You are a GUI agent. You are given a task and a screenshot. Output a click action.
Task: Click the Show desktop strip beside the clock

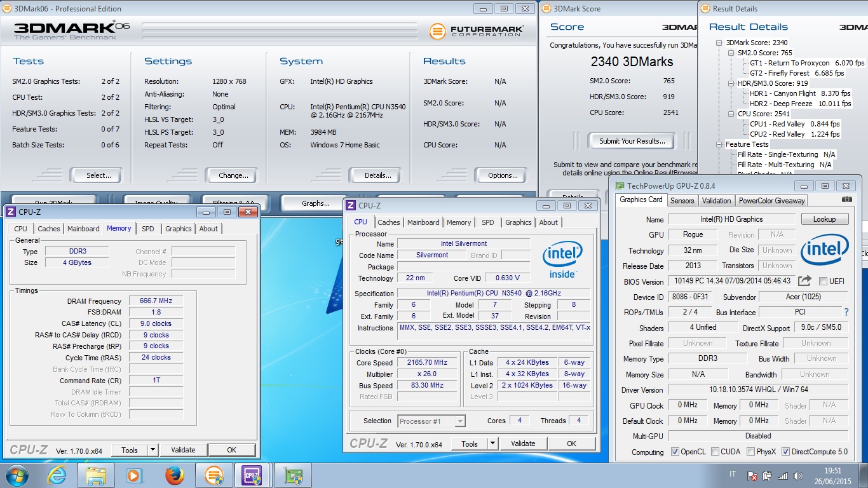pos(863,475)
